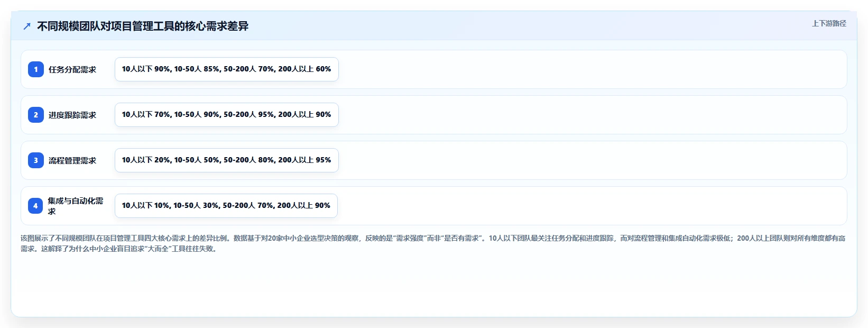The height and width of the screenshot is (328, 868).
Task: Click the title 不同规模团队对项目管理工具的核心需求差异
Action: pyautogui.click(x=143, y=26)
